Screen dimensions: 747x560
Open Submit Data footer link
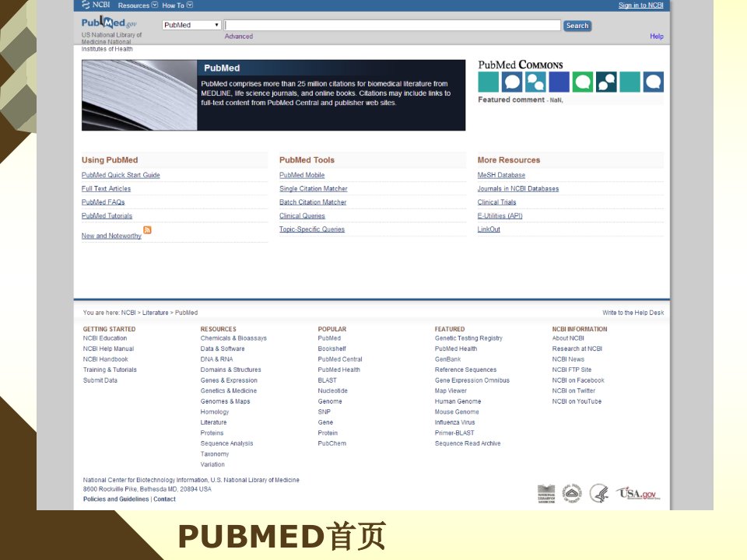100,380
